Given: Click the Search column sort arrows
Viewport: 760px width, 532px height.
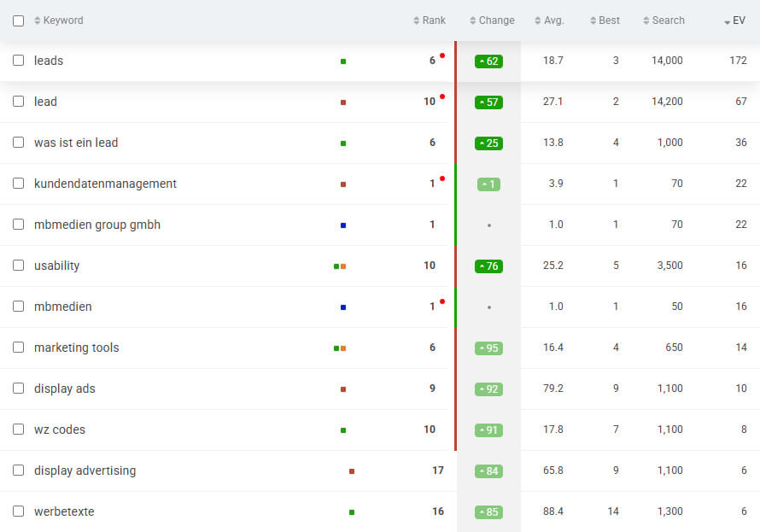Looking at the screenshot, I should click(x=646, y=20).
